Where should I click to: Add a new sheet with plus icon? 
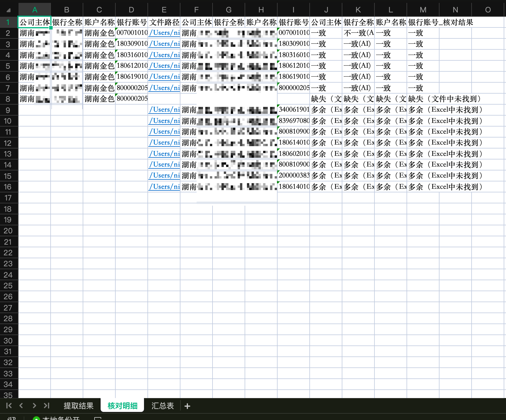tap(187, 406)
